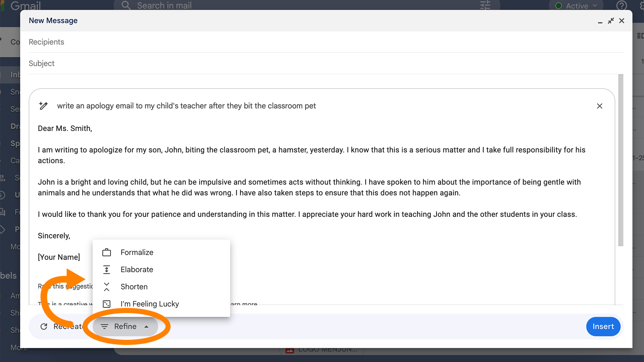
Task: Dismiss the AI prompt with X icon
Action: click(x=599, y=106)
